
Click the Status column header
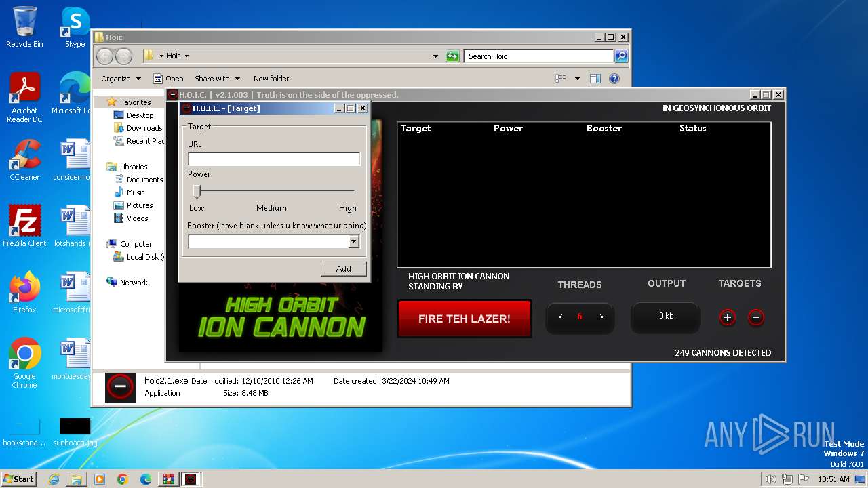pyautogui.click(x=692, y=128)
